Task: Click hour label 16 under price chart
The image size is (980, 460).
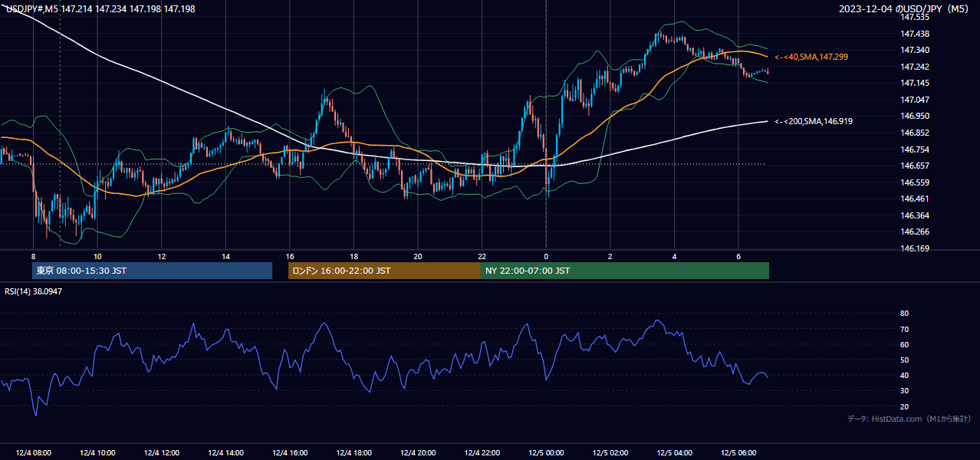Action: 289,256
